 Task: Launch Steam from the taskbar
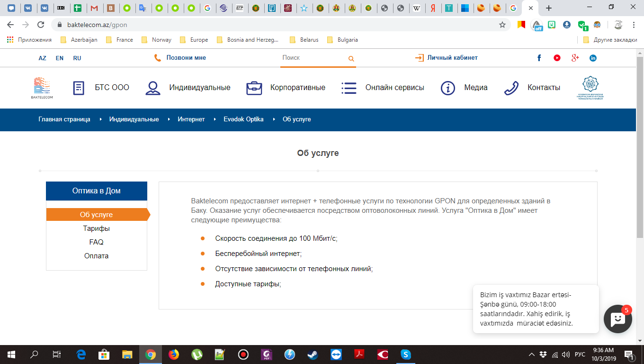[x=313, y=355]
